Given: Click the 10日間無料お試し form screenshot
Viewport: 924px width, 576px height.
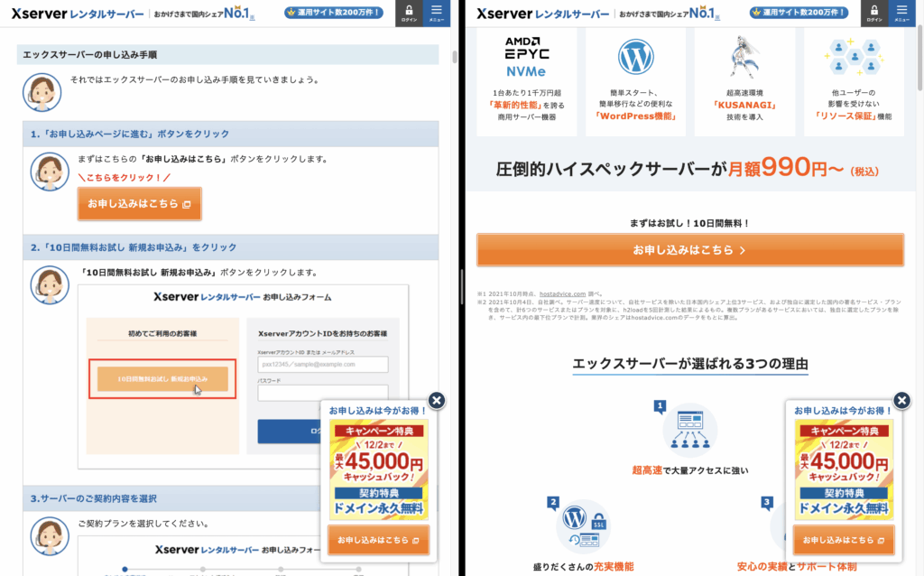Looking at the screenshot, I should tap(244, 376).
